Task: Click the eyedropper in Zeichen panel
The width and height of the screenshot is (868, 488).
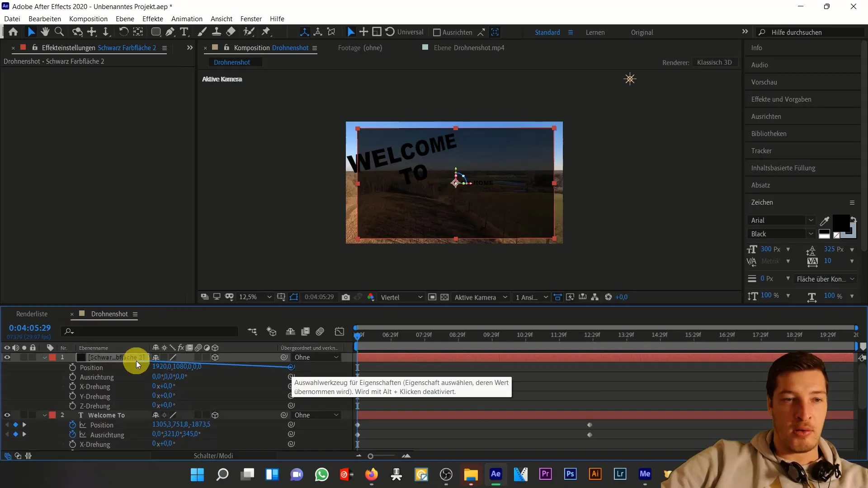Action: click(825, 221)
